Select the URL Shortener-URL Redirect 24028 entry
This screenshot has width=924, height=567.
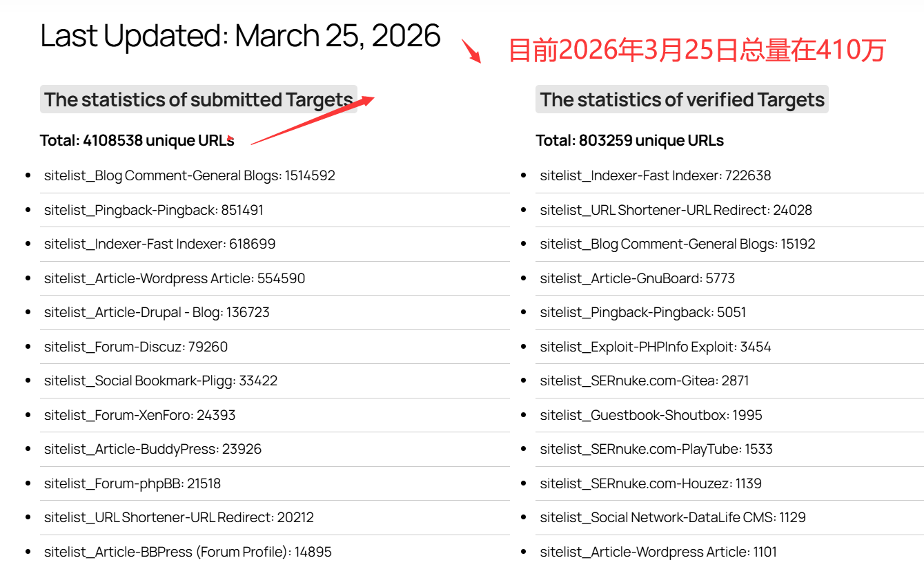(x=676, y=210)
